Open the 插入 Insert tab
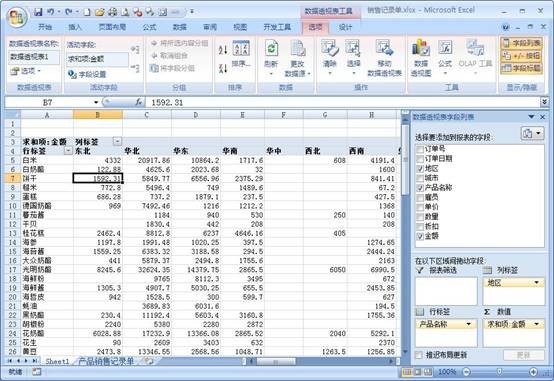 pyautogui.click(x=75, y=27)
